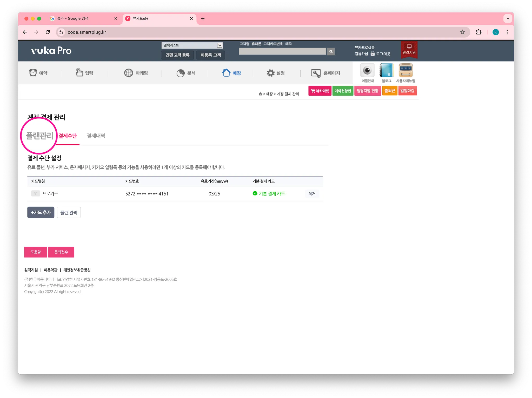The height and width of the screenshot is (398, 532).
Task: Open the 원격지원 remote support icon
Action: [x=409, y=49]
